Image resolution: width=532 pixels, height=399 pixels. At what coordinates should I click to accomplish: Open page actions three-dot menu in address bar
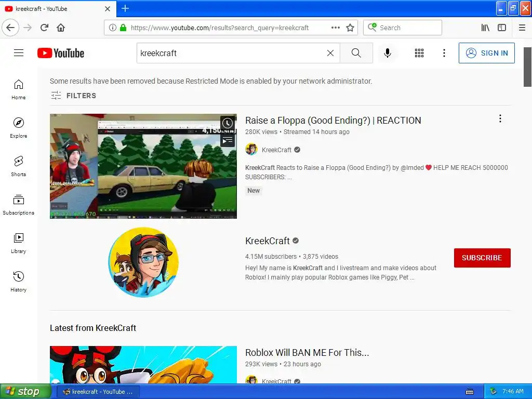[335, 28]
